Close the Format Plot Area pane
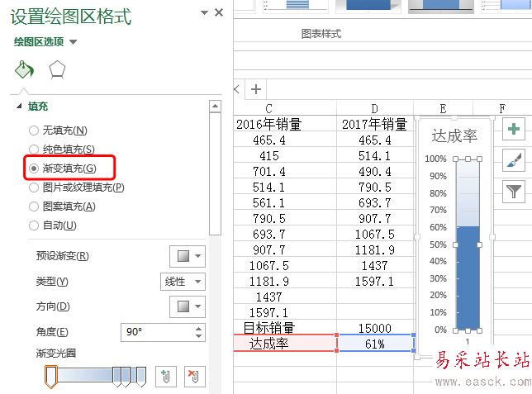This screenshot has width=532, height=394. click(219, 13)
